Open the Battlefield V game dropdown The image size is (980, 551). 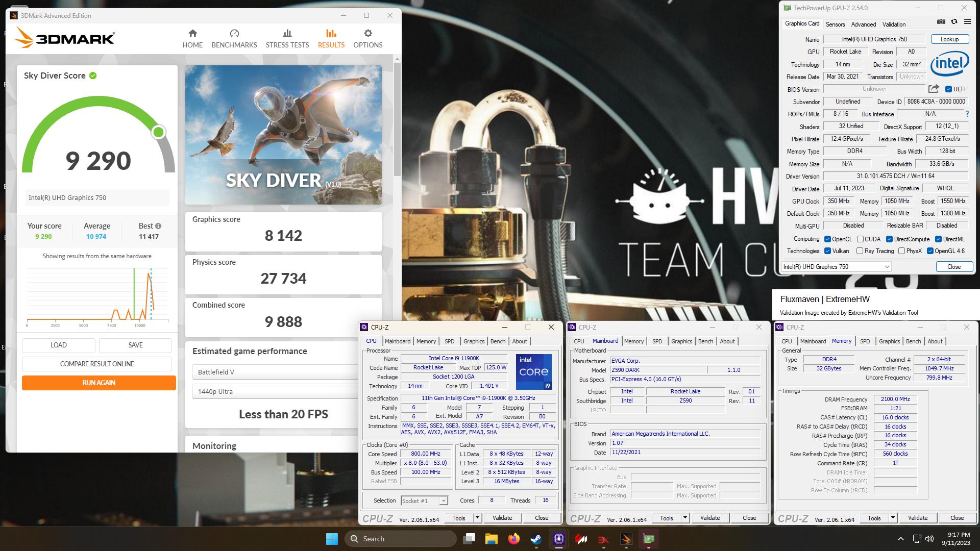[x=276, y=372]
